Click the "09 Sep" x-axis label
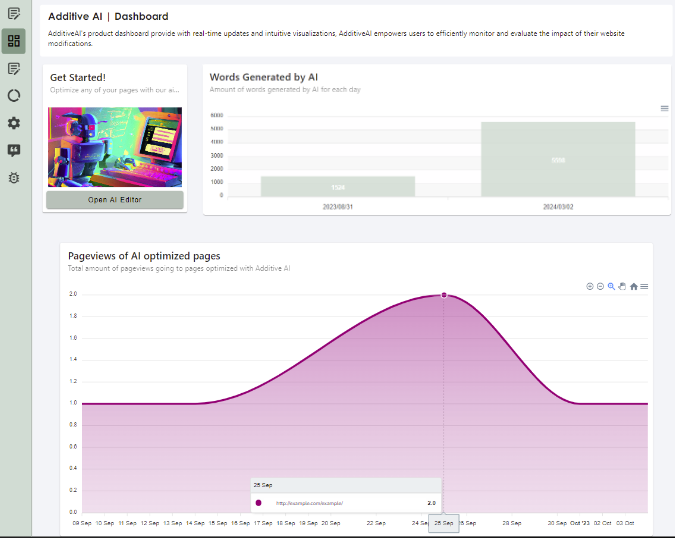The width and height of the screenshot is (675, 538). (82, 523)
